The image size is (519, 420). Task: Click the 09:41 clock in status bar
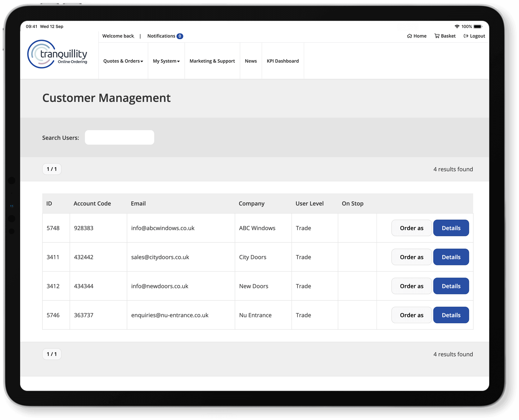[32, 27]
